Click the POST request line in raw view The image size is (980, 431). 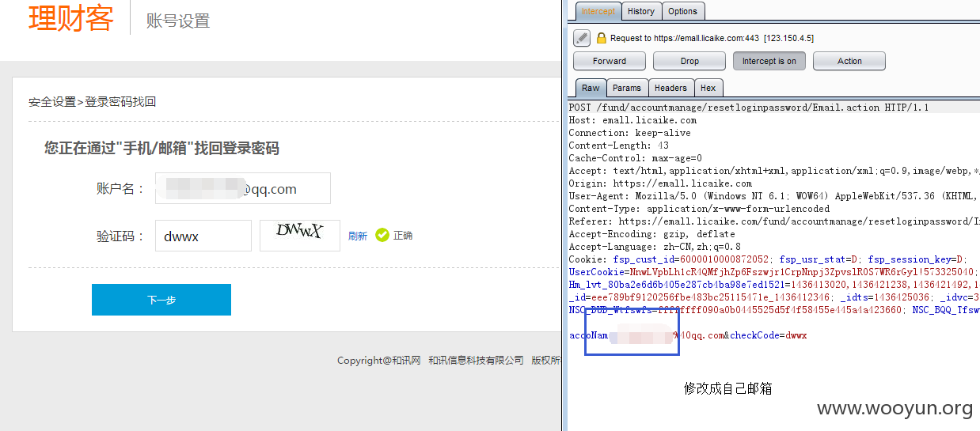point(749,108)
